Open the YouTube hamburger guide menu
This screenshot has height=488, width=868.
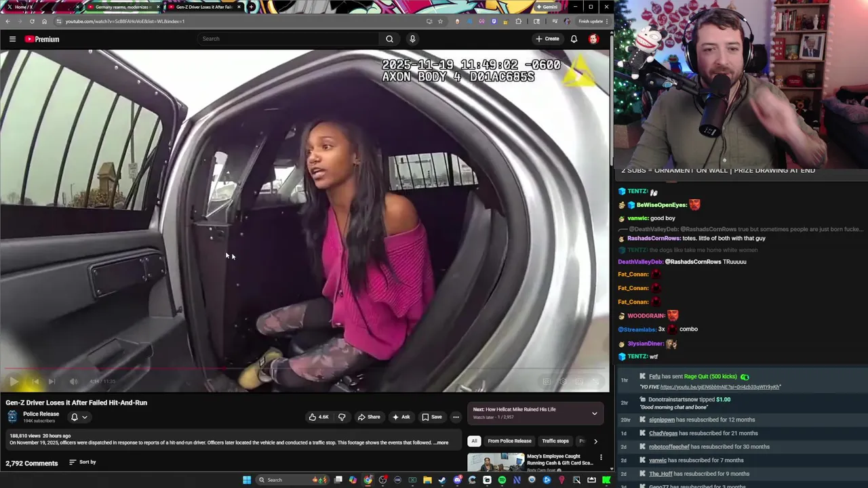coord(12,39)
